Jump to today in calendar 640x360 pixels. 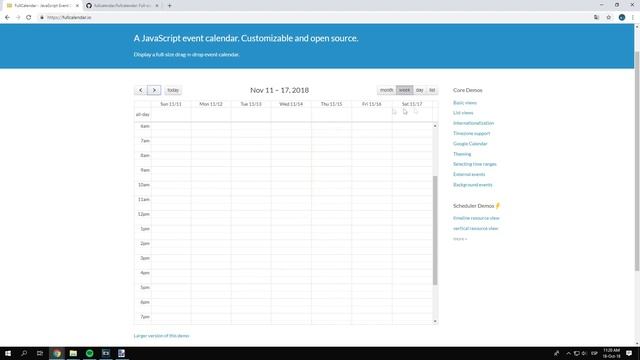173,90
